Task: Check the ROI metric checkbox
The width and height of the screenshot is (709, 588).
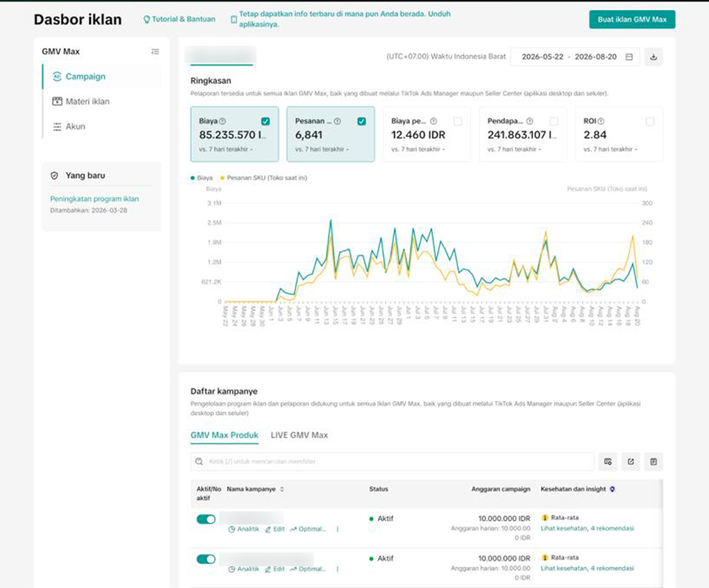Action: point(650,121)
